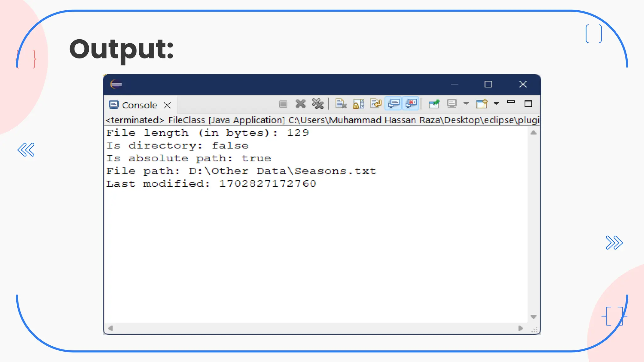Close the Console tab with its X
Viewport: 644px width, 362px height.
[167, 105]
